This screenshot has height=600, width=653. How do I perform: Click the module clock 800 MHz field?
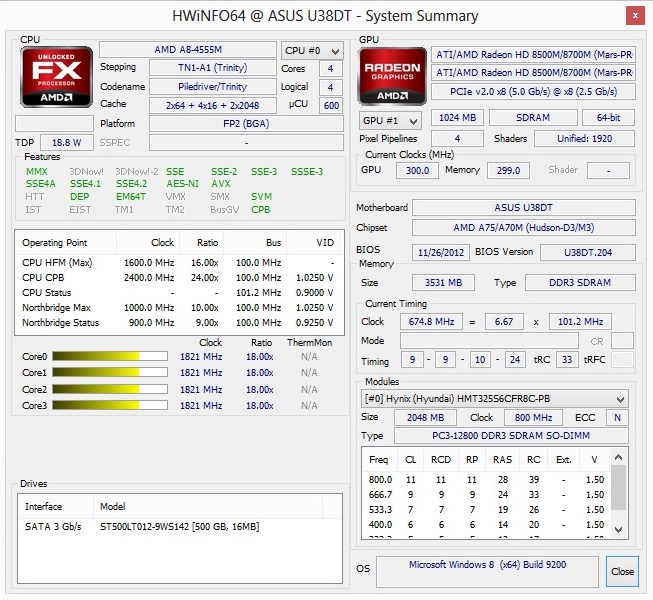click(533, 418)
